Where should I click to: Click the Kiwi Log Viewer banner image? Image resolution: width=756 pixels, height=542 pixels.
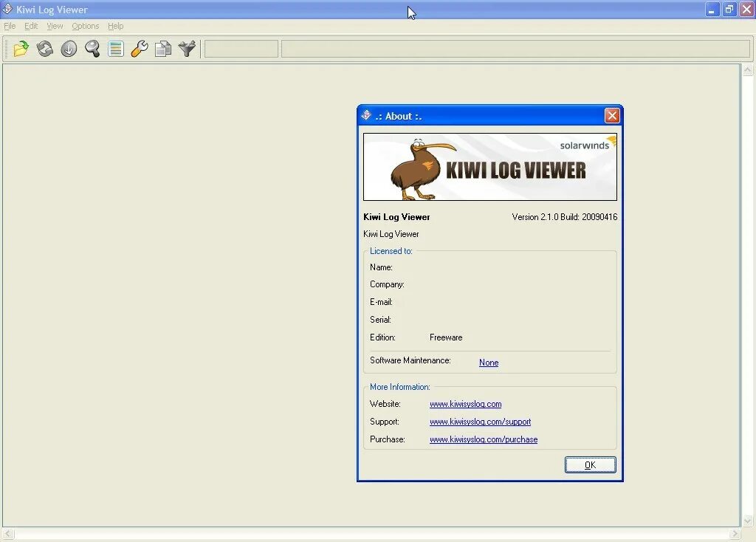click(490, 167)
